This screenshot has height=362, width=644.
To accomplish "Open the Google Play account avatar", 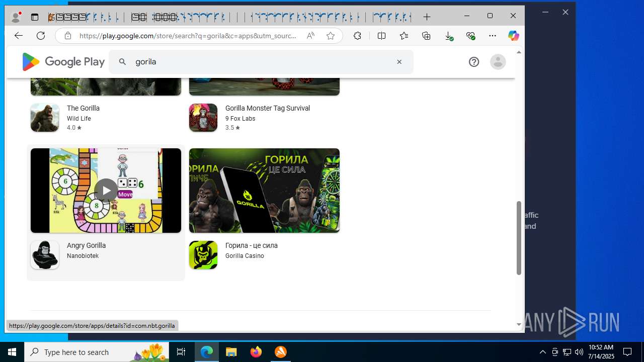I will [498, 62].
